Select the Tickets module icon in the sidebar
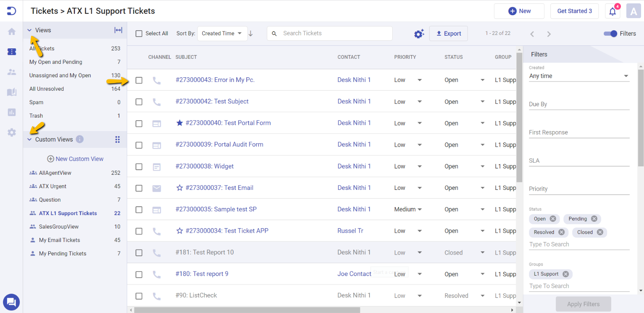The image size is (644, 313). coord(11,52)
